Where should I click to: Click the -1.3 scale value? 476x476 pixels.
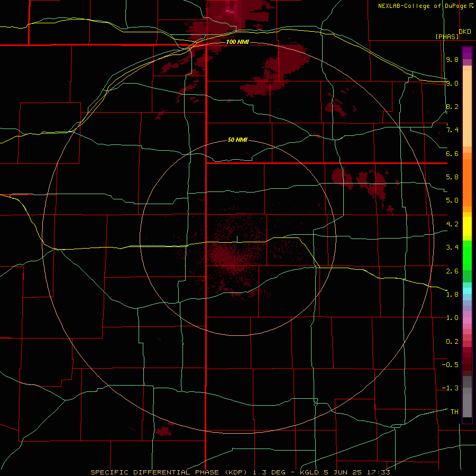[x=450, y=388]
